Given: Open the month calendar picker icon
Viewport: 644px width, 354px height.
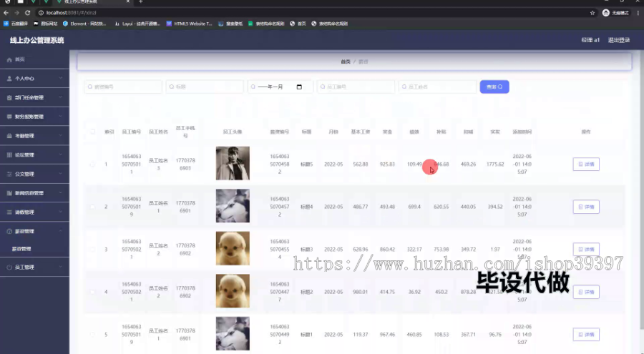Looking at the screenshot, I should coord(299,87).
